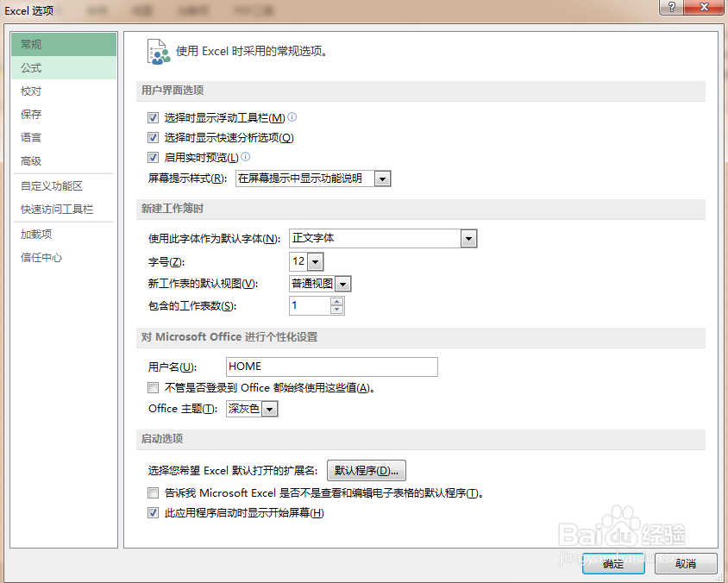Open the 快速访问工具栏 category
This screenshot has width=728, height=583.
[64, 210]
